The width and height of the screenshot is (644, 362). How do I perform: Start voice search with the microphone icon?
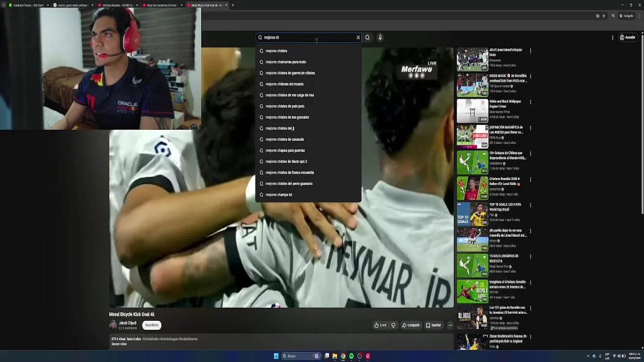click(380, 37)
